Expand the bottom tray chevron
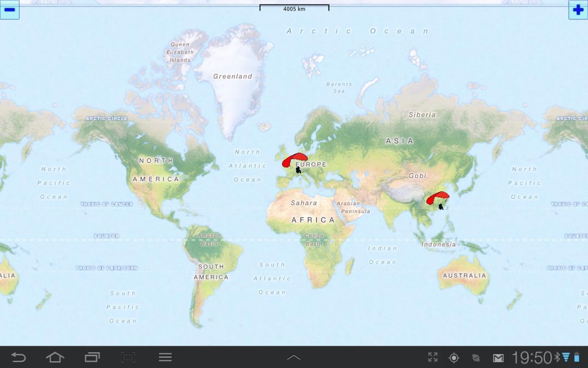588x368 pixels. click(294, 357)
